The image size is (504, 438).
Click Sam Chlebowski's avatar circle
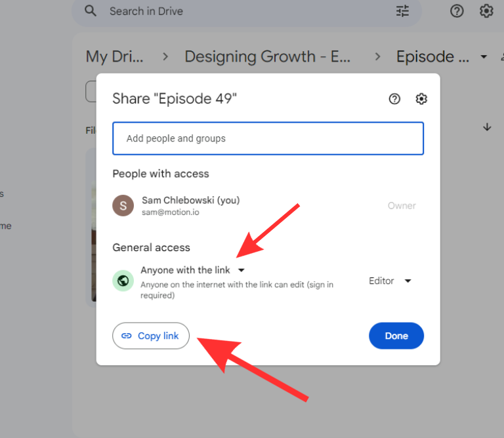[123, 205]
